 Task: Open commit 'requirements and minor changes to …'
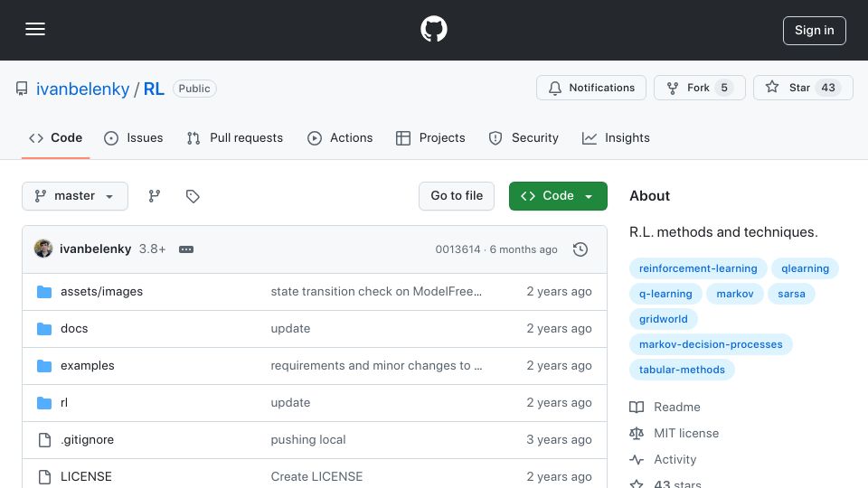(376, 366)
